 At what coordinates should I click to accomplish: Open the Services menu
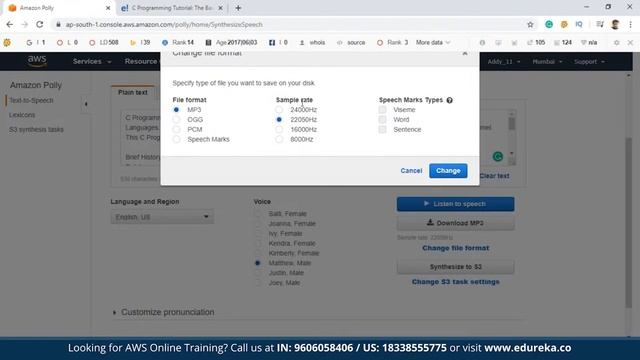(92, 62)
